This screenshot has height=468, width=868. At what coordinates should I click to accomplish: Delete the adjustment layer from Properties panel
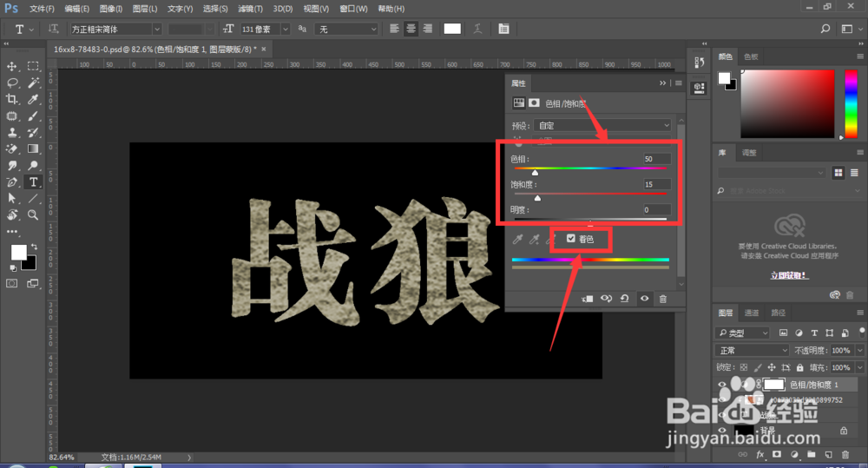point(662,299)
